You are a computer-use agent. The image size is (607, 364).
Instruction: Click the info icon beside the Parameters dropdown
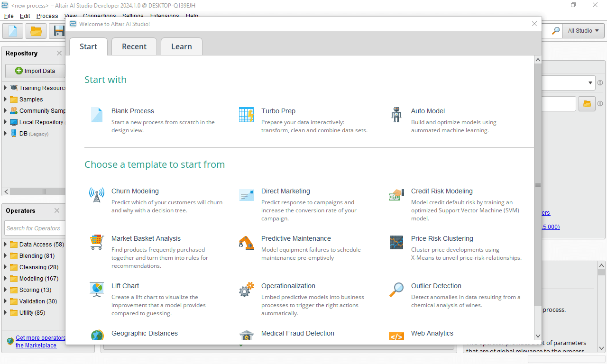600,82
